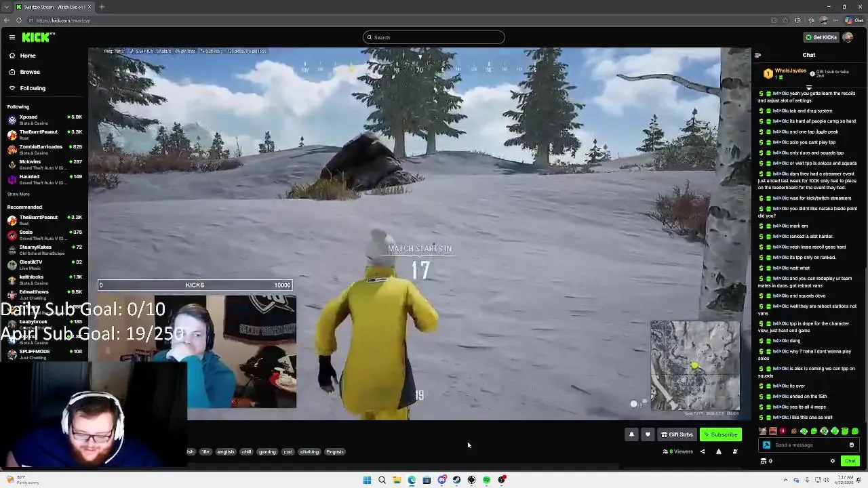The image size is (868, 488).
Task: Show hidden system tray icons
Action: 787,480
